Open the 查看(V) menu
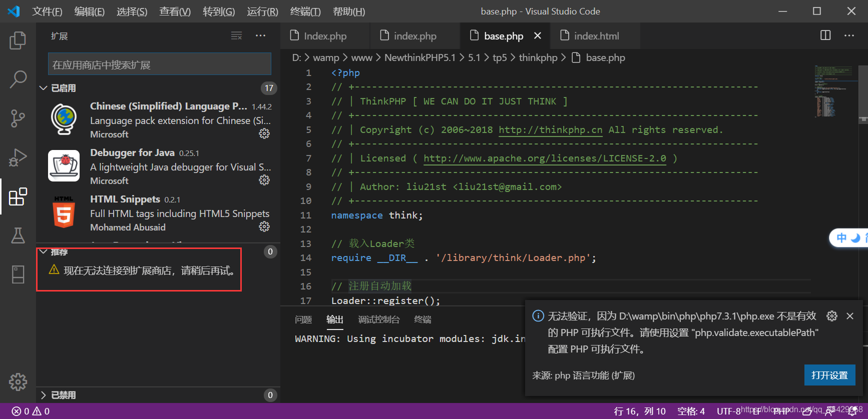 click(x=175, y=11)
